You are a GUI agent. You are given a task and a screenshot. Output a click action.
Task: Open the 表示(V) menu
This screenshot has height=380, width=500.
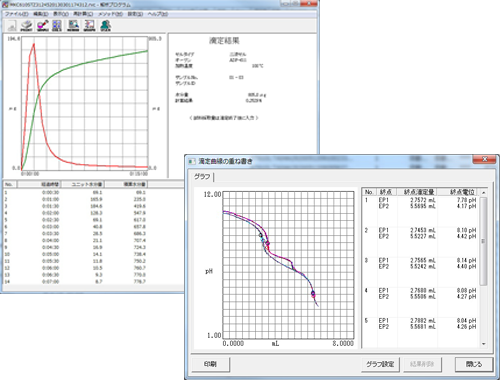tap(61, 14)
